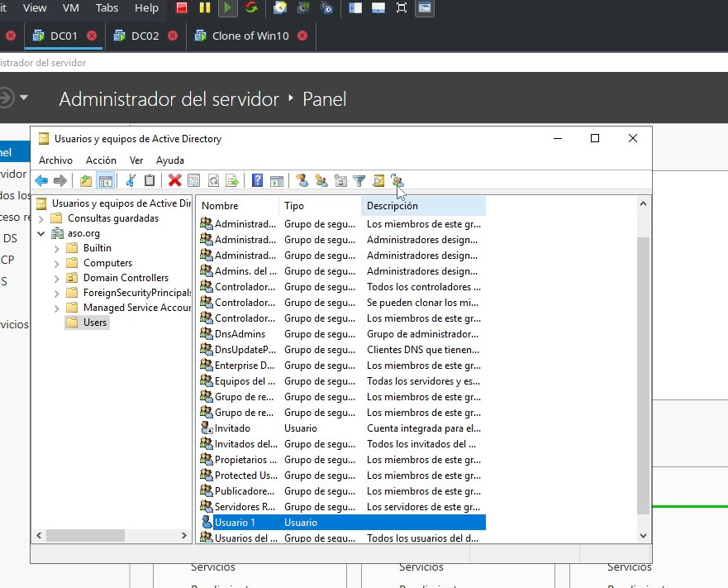Pause the VM with the yellow pause icon
728x588 pixels.
[204, 8]
